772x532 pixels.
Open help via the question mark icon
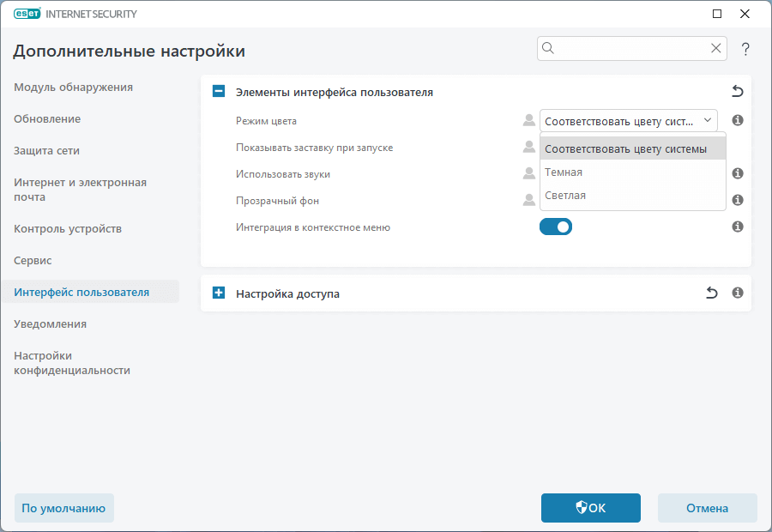coord(745,49)
